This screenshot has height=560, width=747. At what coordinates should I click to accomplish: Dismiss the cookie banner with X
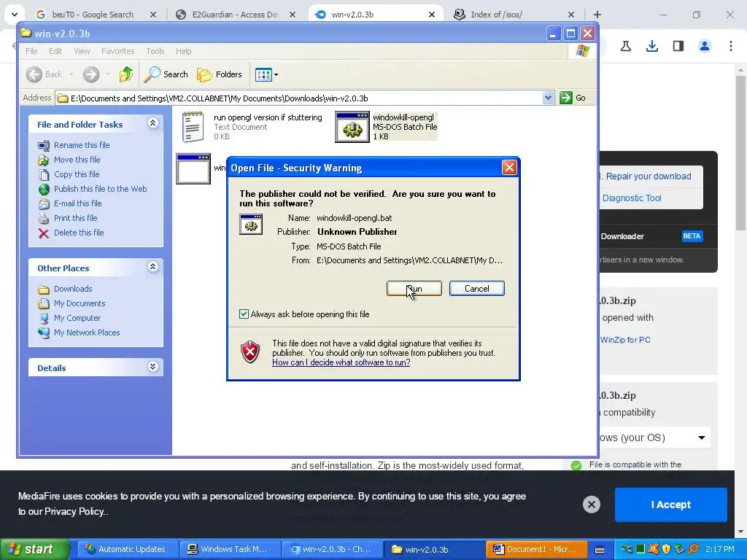591,505
